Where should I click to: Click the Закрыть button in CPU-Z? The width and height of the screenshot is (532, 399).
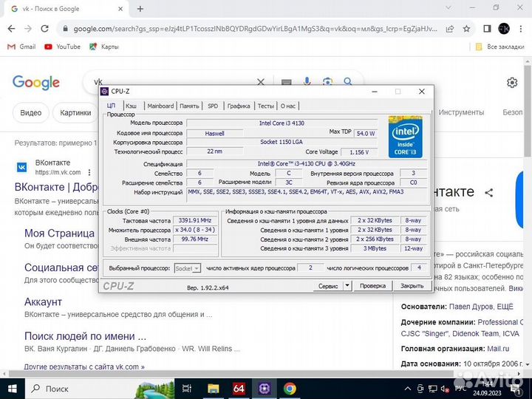[x=412, y=286]
